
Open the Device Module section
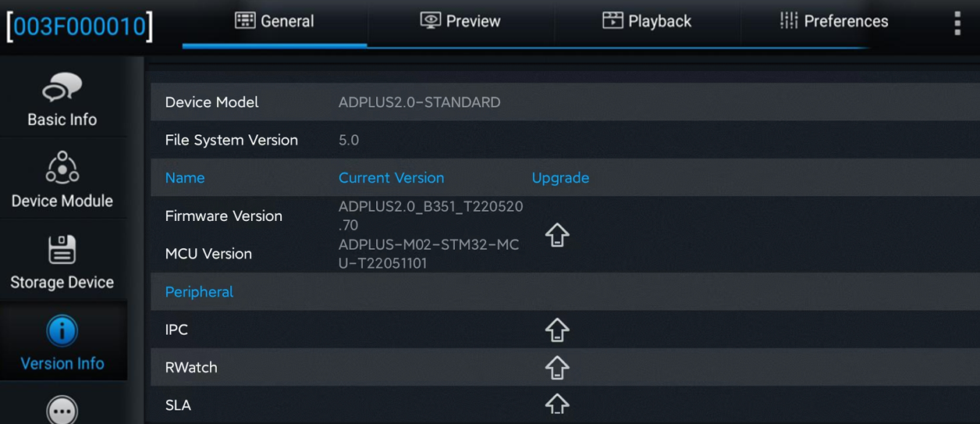tap(62, 180)
